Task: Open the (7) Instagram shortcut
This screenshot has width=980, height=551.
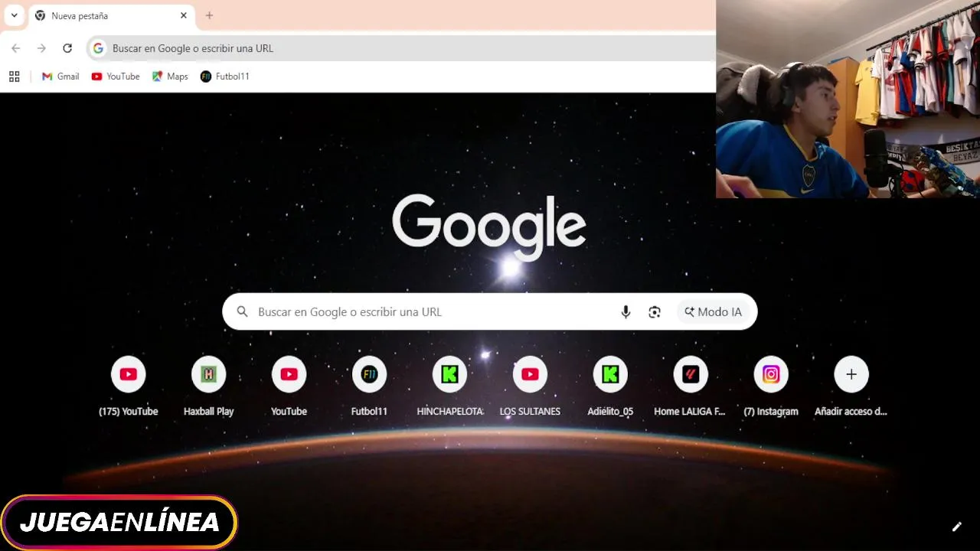Action: point(771,386)
